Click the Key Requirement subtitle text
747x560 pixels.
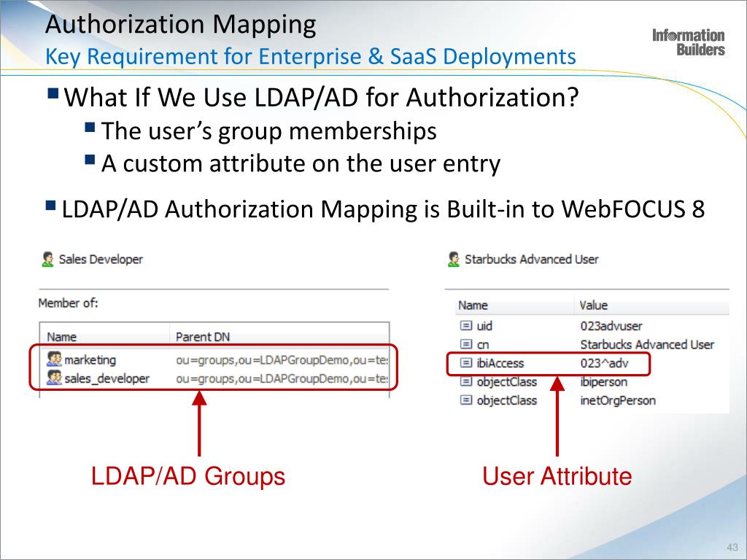(x=311, y=57)
